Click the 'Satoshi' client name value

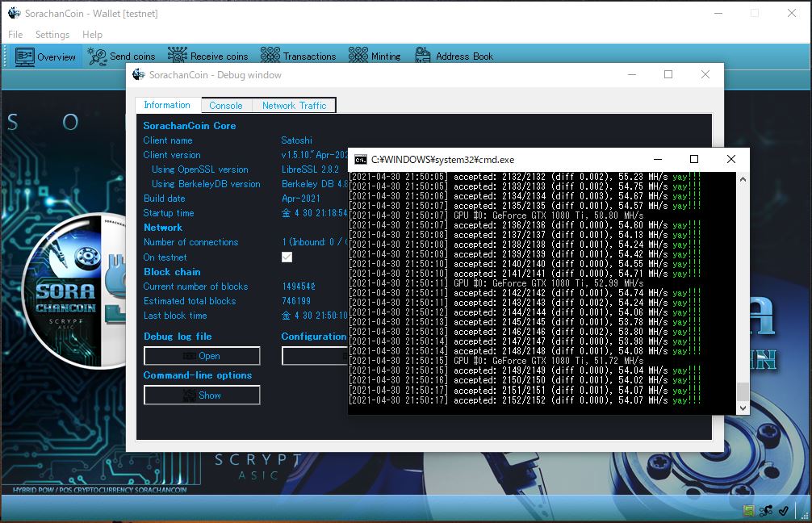point(297,140)
